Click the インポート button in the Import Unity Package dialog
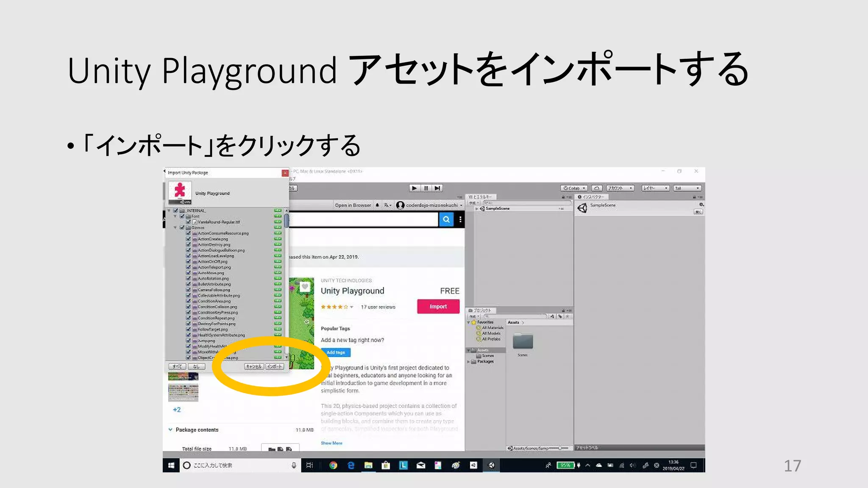 pos(275,366)
